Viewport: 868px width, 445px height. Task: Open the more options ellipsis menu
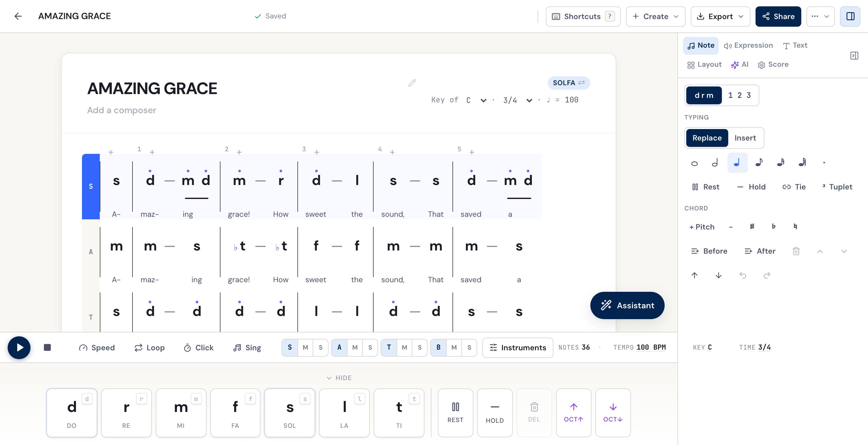(x=820, y=16)
